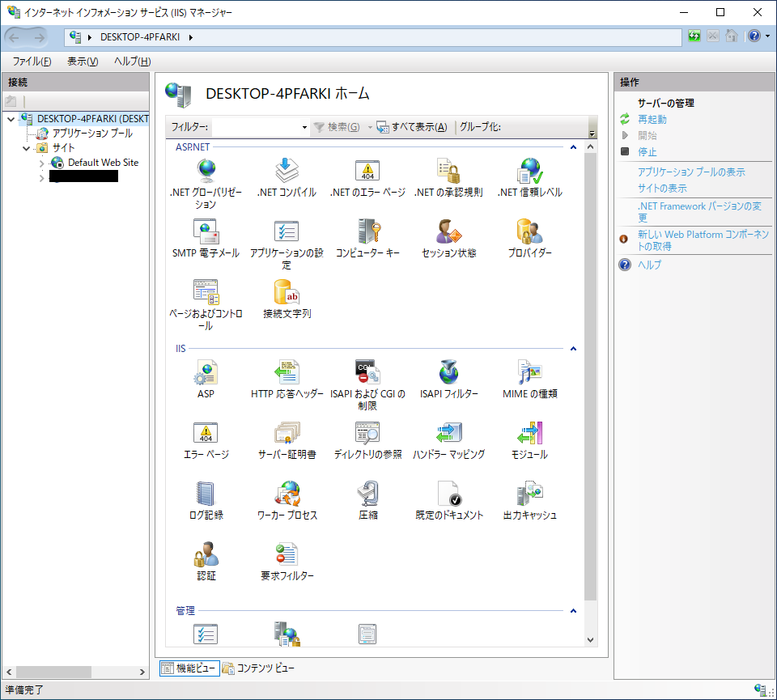Switch to the コンテンツ ビュー tab

pyautogui.click(x=266, y=668)
